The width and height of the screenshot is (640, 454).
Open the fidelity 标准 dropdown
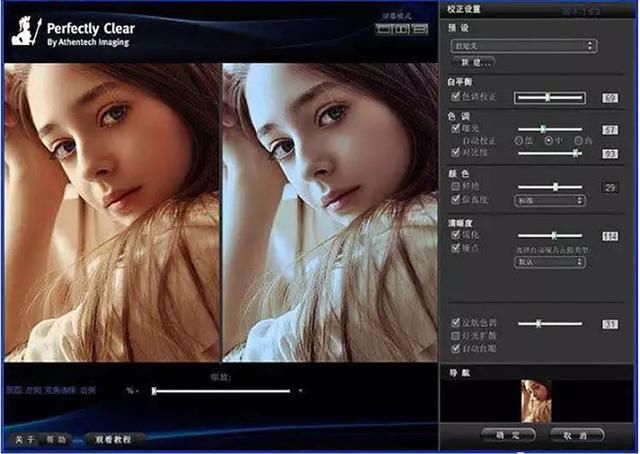pyautogui.click(x=550, y=200)
